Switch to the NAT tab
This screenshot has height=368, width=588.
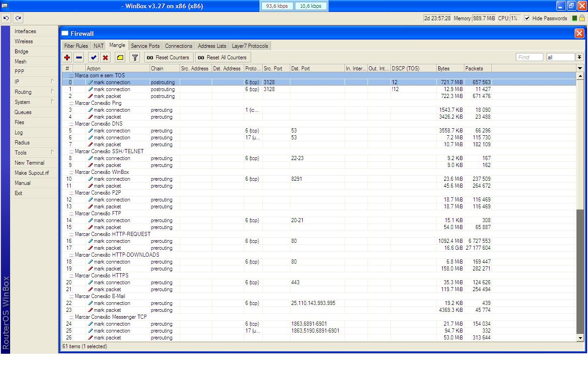99,46
